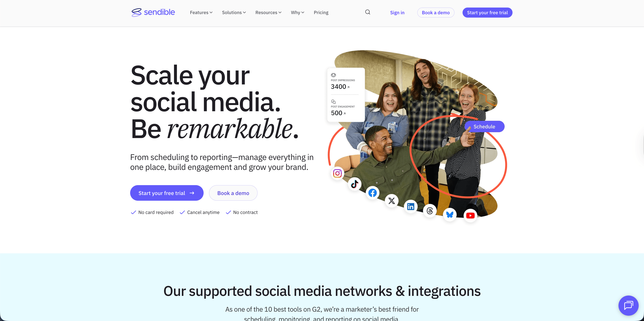
Task: Click the Instagram icon
Action: click(337, 173)
